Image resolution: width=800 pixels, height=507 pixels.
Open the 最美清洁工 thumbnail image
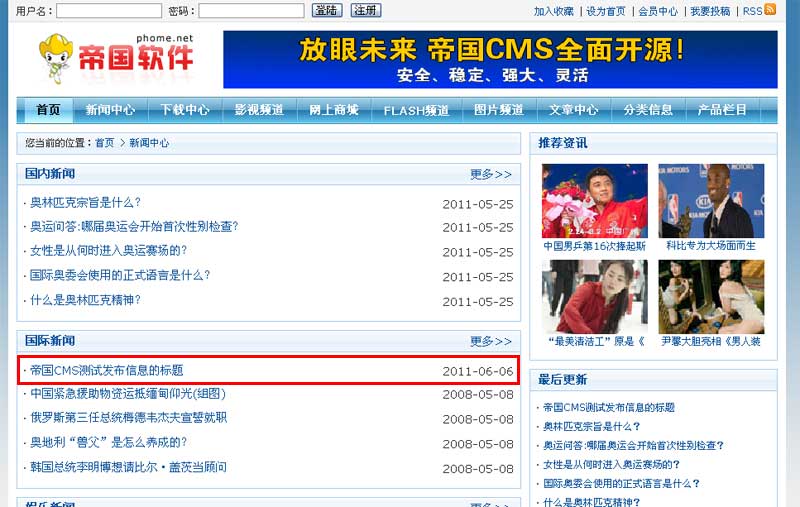[x=594, y=296]
